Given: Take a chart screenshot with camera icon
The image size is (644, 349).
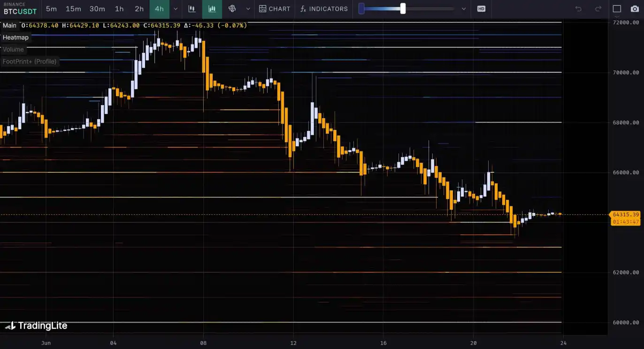Looking at the screenshot, I should pos(634,9).
